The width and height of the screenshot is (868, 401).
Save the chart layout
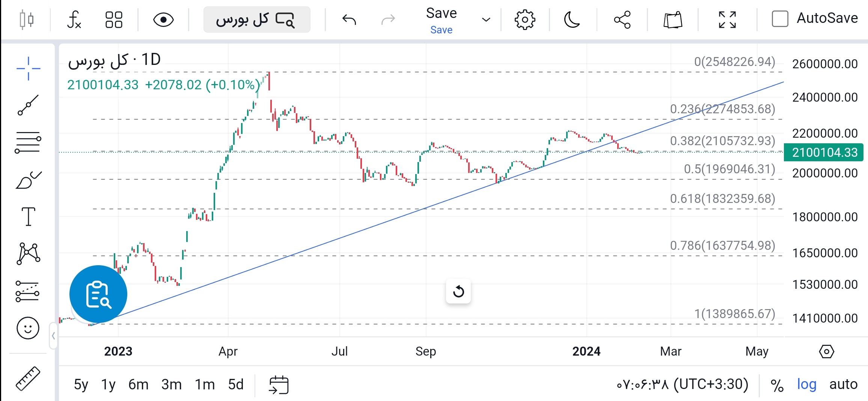441,21
